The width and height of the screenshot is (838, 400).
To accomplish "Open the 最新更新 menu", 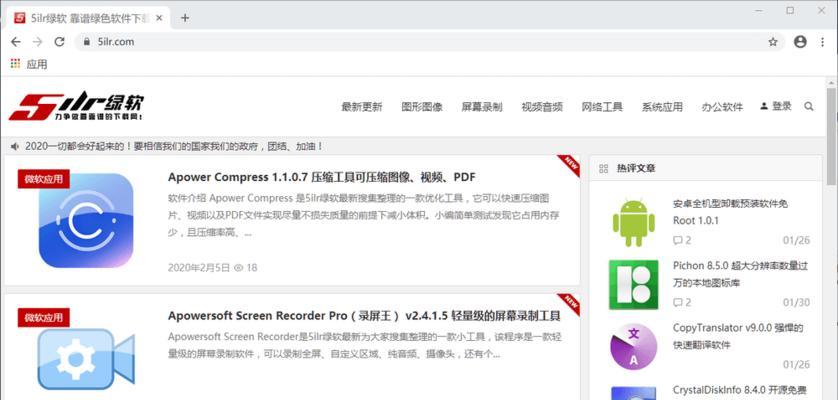I will (362, 106).
